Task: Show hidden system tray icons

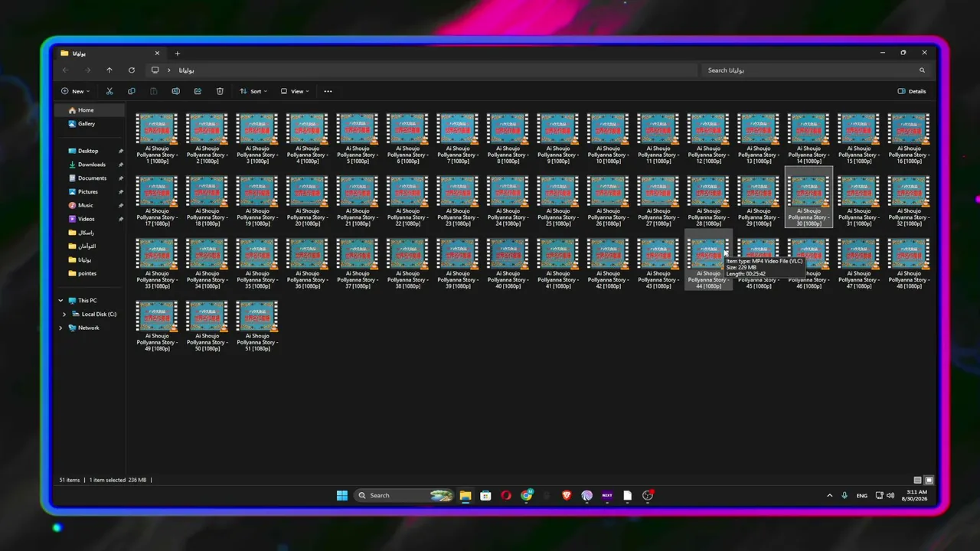Action: click(829, 495)
